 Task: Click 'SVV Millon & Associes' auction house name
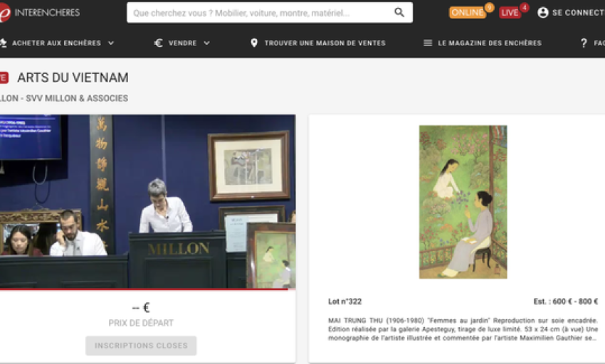pyautogui.click(x=77, y=98)
